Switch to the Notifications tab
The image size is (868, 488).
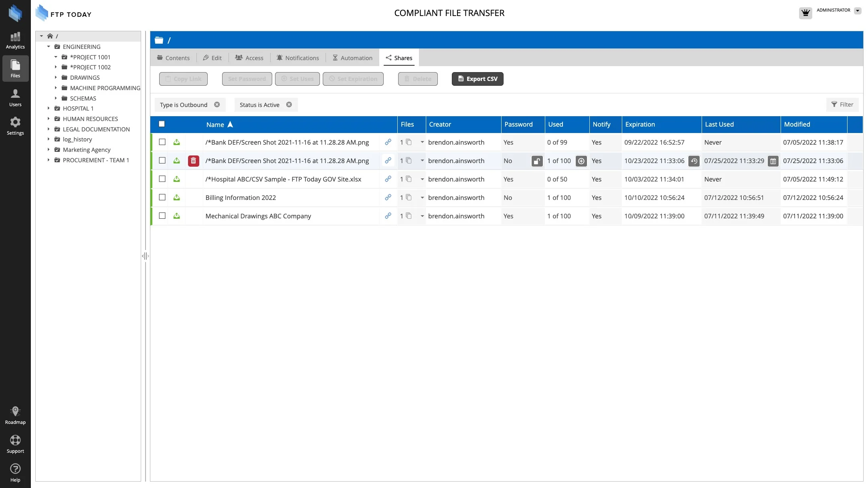[297, 58]
